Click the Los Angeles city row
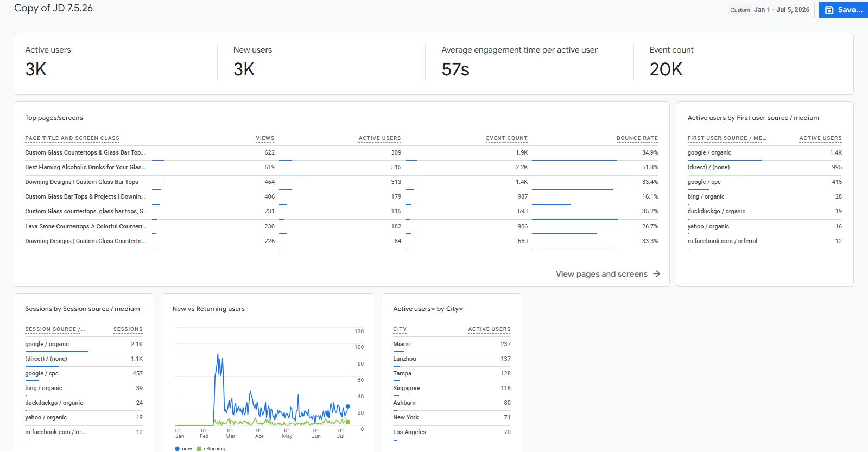868x452 pixels. click(x=452, y=432)
